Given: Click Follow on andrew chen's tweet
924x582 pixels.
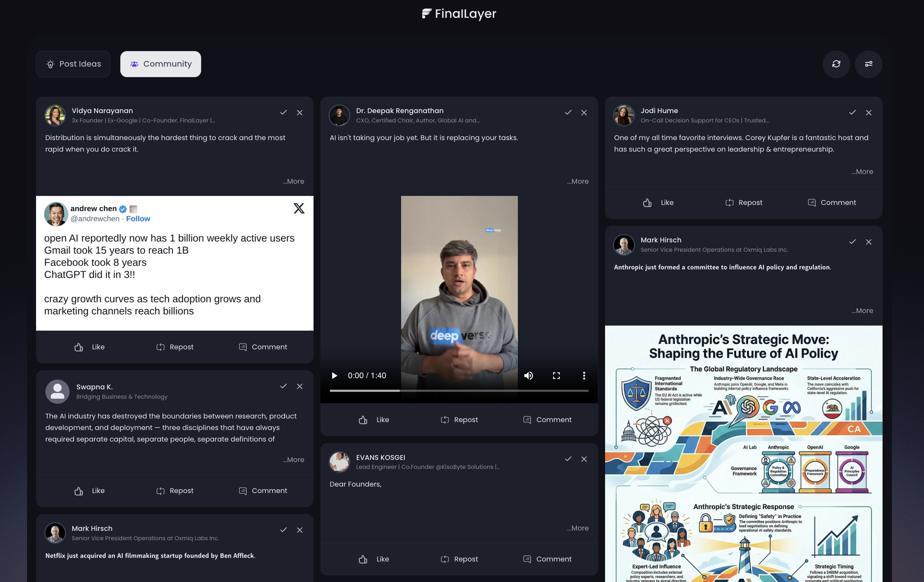Looking at the screenshot, I should [x=138, y=219].
